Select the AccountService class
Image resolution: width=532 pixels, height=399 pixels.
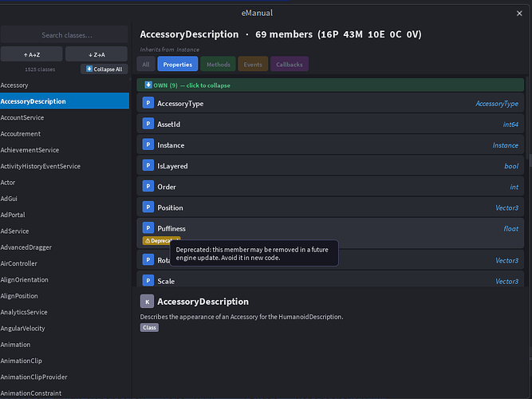[x=65, y=117]
